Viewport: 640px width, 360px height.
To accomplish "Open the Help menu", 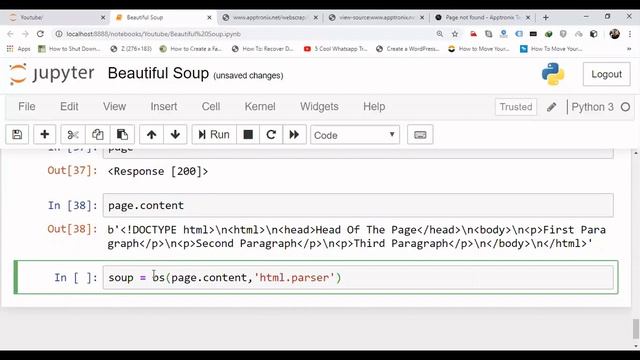I will (x=374, y=107).
